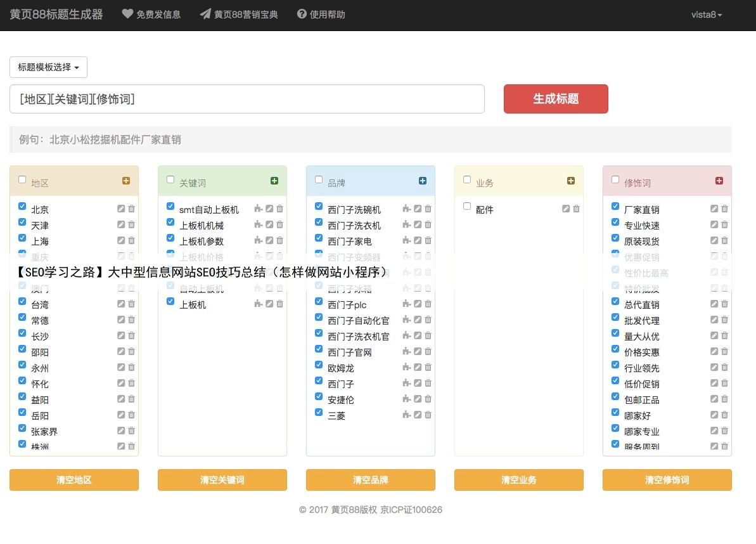Add a new keyword in 关键词 panel

(274, 181)
